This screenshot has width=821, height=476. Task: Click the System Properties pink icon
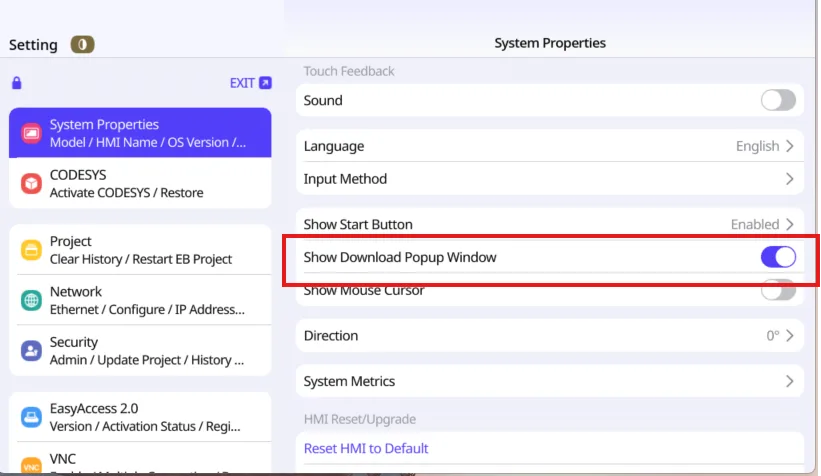31,133
